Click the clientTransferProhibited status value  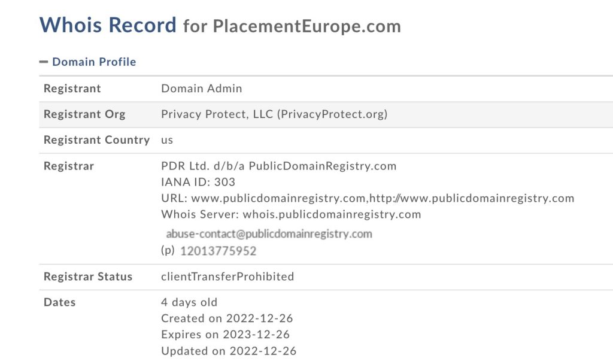click(227, 277)
